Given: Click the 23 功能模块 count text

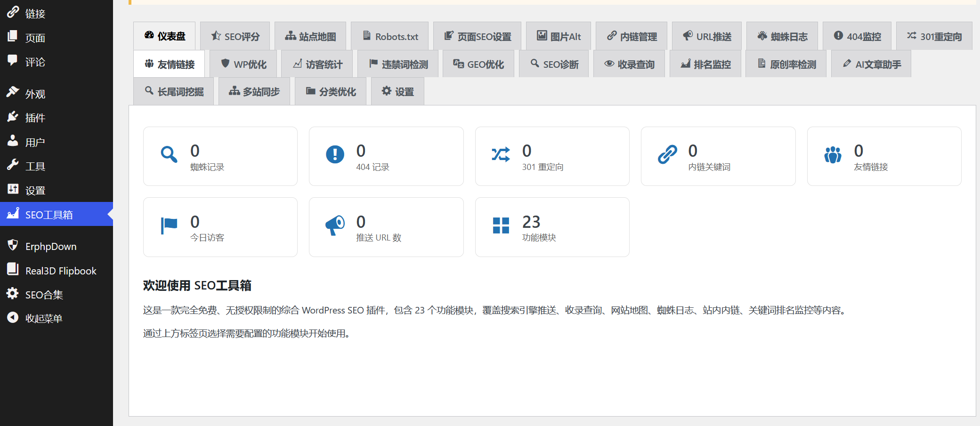Looking at the screenshot, I should click(531, 222).
